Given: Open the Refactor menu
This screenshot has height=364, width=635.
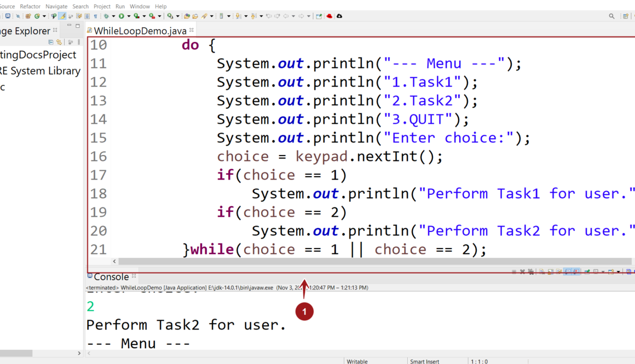Looking at the screenshot, I should 30,7.
